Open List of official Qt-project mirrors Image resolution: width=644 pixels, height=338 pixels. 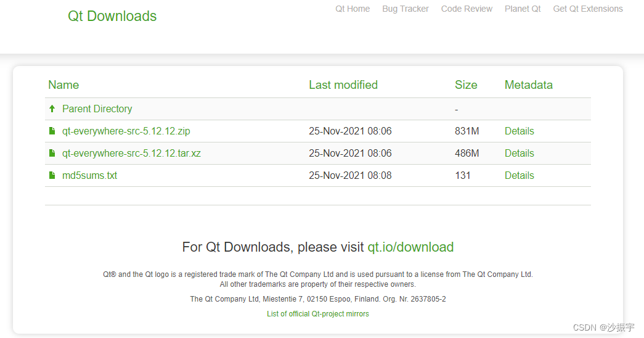coord(318,314)
